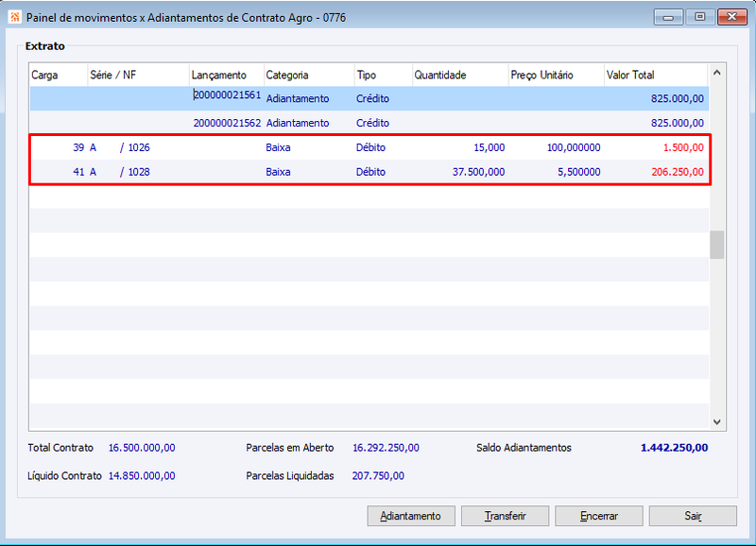Click Débito type in carga 39 row

click(x=370, y=147)
